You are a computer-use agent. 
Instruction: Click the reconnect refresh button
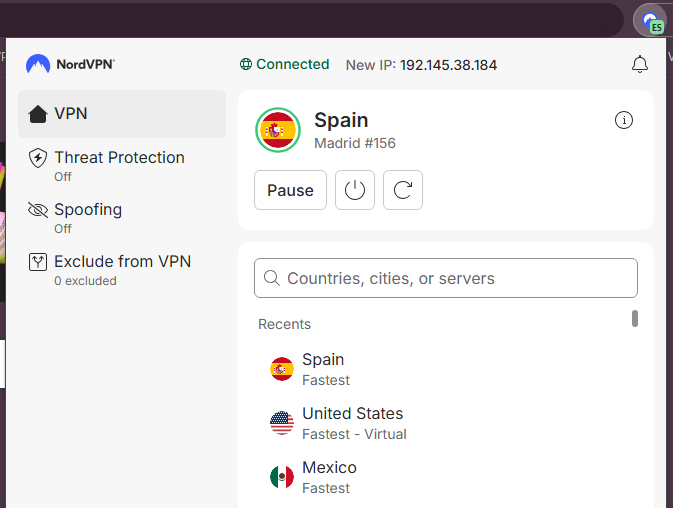403,190
